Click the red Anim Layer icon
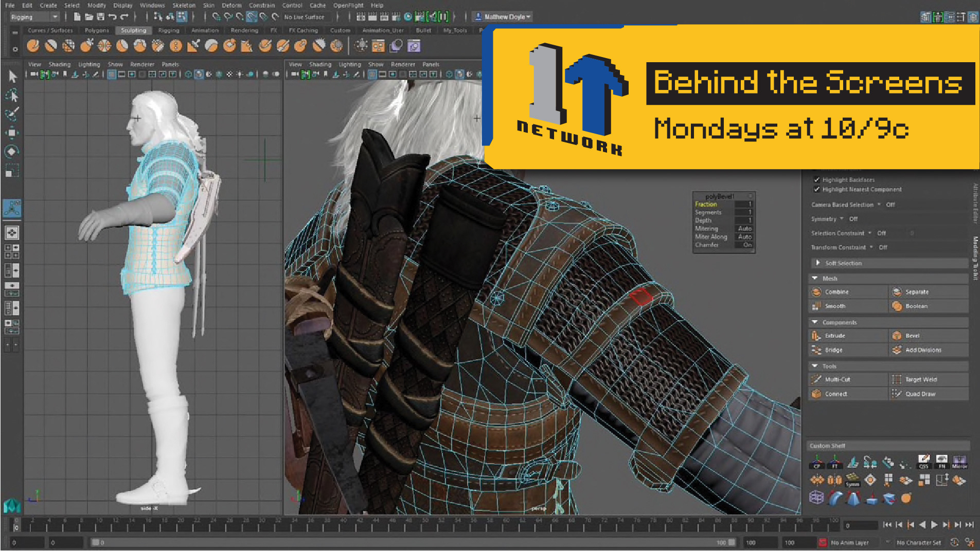Screen dimensions: 980x551 click(823, 542)
